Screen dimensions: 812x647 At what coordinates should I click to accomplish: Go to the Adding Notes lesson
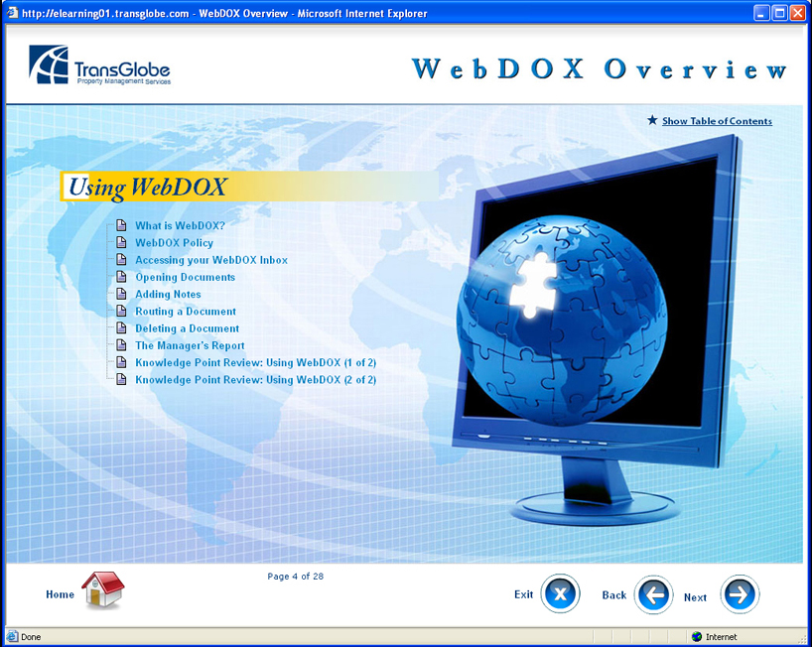[x=168, y=294]
